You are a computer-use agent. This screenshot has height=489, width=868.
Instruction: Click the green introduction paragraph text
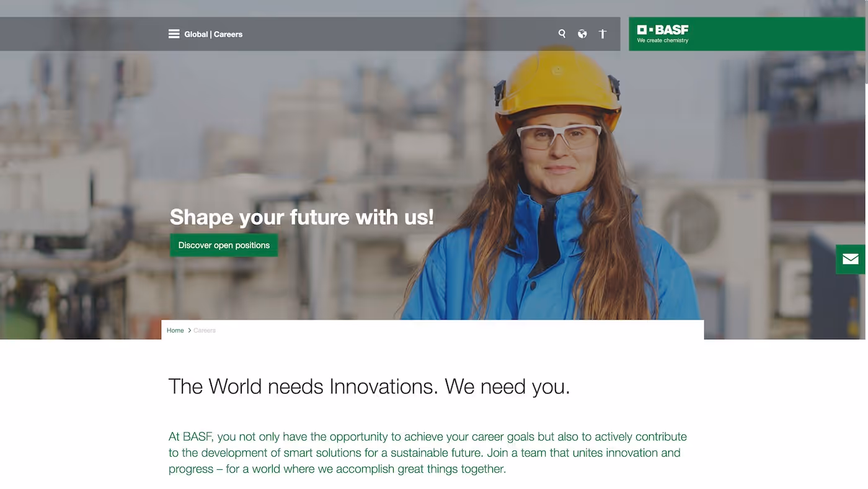(x=428, y=452)
